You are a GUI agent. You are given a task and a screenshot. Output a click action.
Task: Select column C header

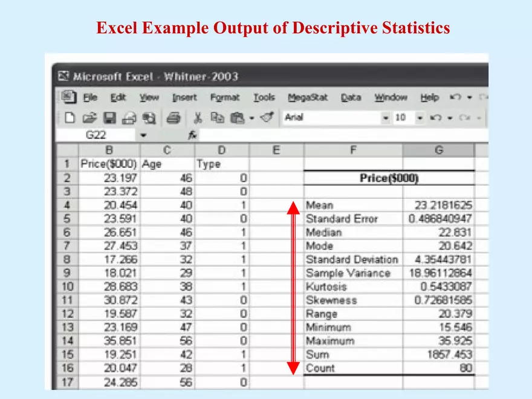coord(167,150)
